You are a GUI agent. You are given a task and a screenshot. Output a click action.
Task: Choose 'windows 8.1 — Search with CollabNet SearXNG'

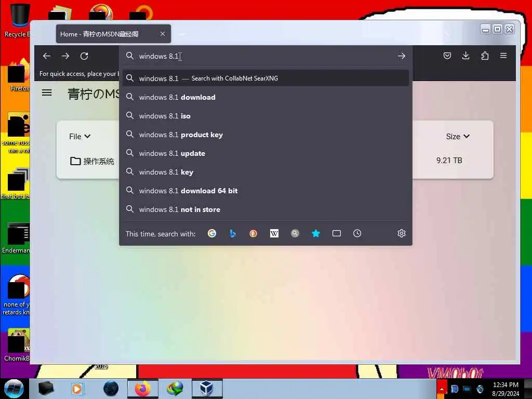point(265,78)
